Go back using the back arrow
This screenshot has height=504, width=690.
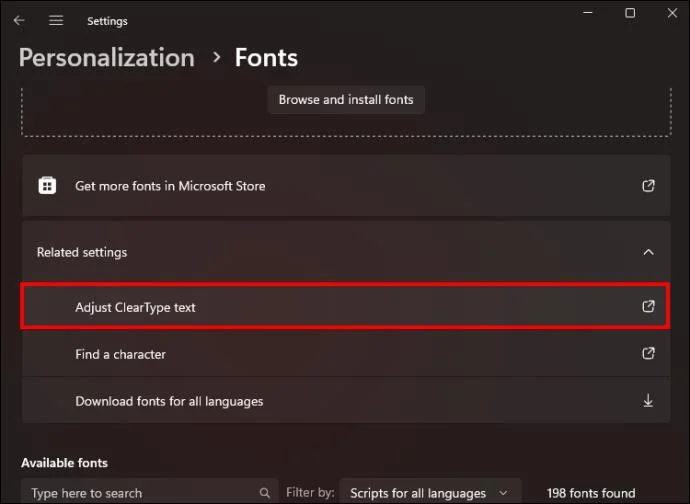click(x=19, y=20)
